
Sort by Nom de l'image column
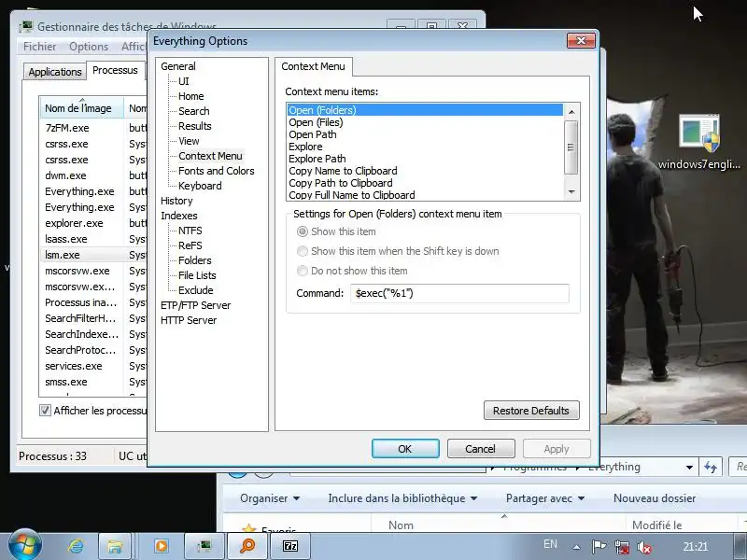(81, 108)
